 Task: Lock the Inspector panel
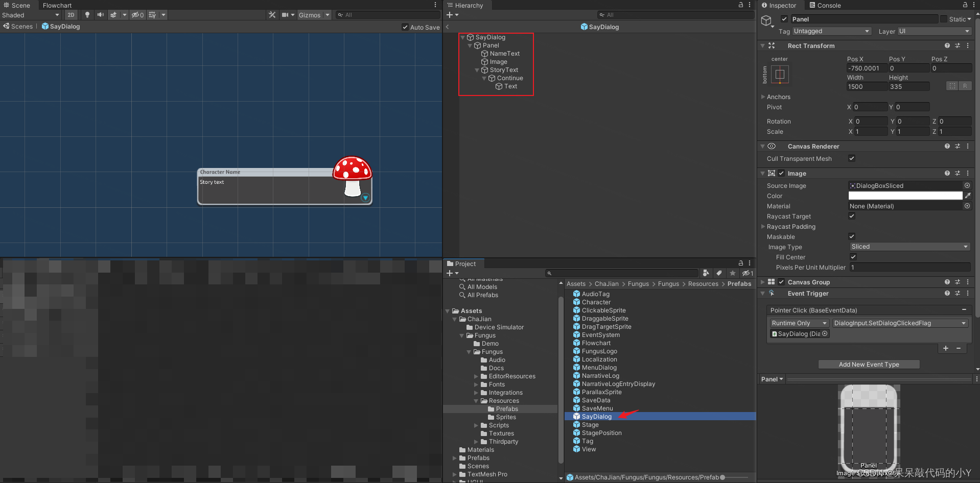click(965, 5)
